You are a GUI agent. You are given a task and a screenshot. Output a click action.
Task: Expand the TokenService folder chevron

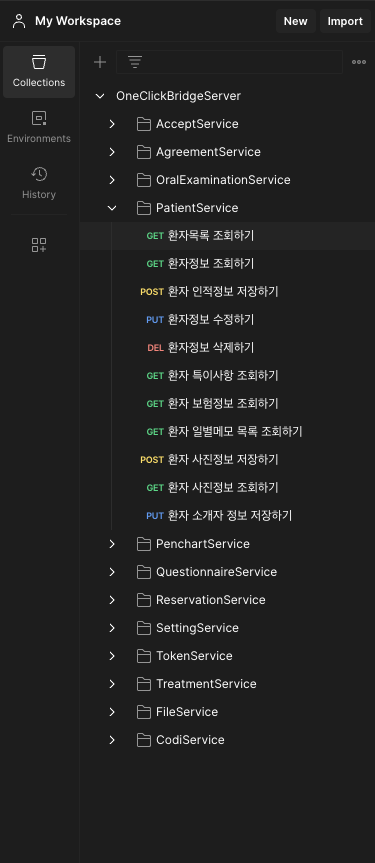tap(112, 656)
